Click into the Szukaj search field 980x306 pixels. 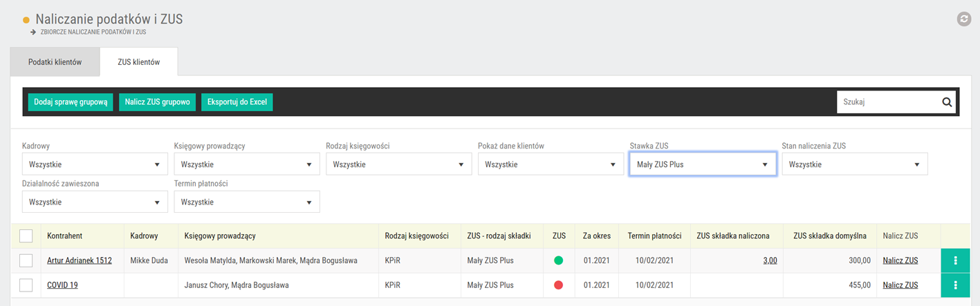pos(888,102)
